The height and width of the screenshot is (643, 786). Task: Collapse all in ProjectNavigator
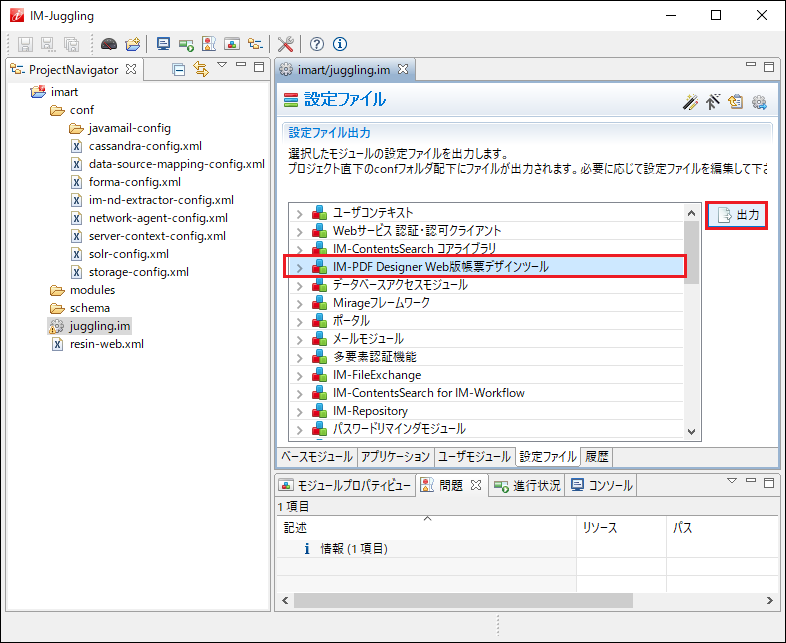click(178, 69)
